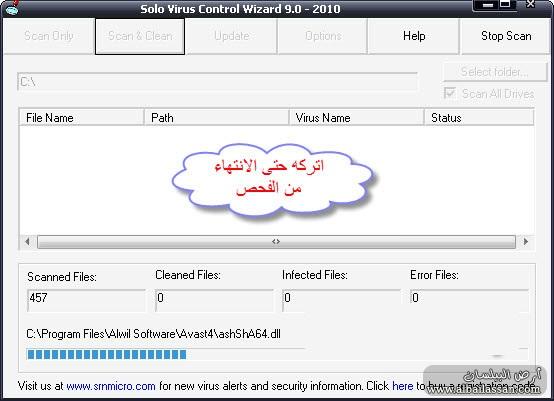Click the Solo Virus Control app icon
The image size is (554, 401).
click(x=12, y=9)
